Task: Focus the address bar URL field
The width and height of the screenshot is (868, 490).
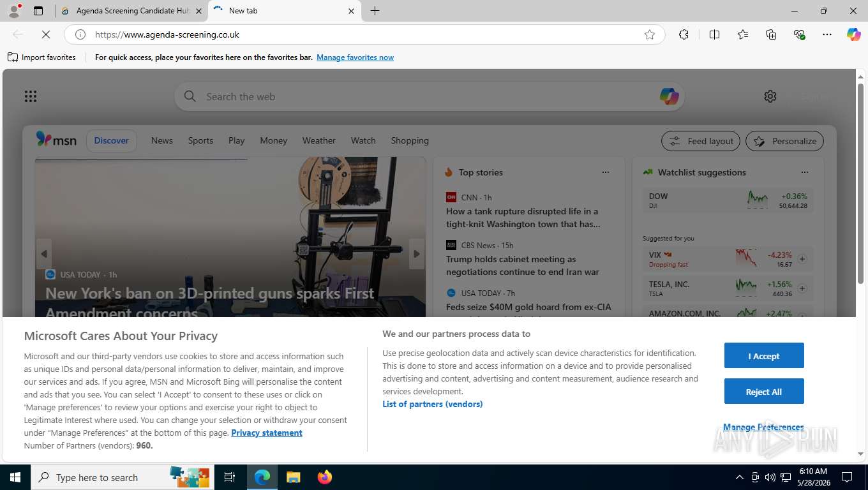Action: pyautogui.click(x=364, y=34)
